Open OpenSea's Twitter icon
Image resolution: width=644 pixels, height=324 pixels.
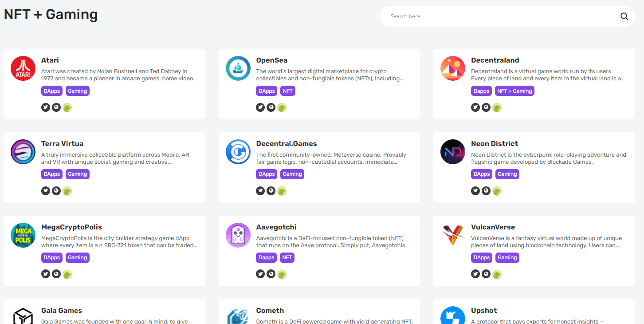click(x=260, y=107)
